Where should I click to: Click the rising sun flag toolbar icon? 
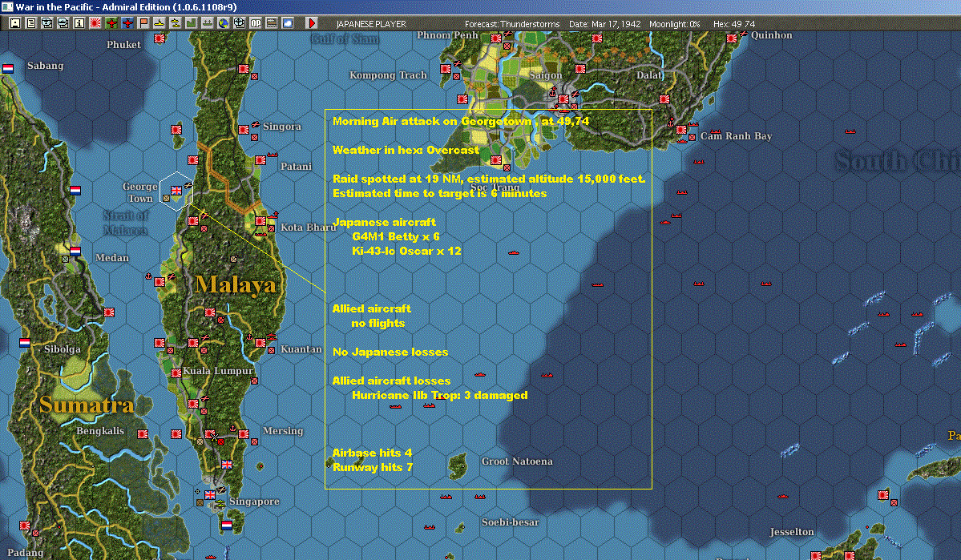95,23
